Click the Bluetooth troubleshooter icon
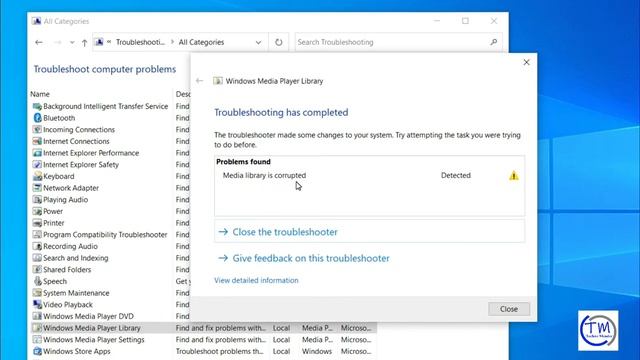 point(37,118)
